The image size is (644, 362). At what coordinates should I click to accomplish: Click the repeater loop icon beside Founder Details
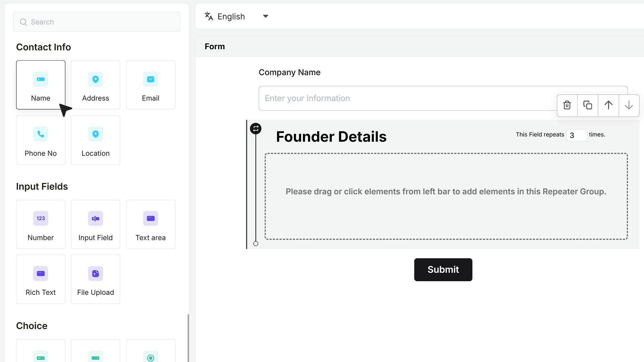tap(256, 128)
